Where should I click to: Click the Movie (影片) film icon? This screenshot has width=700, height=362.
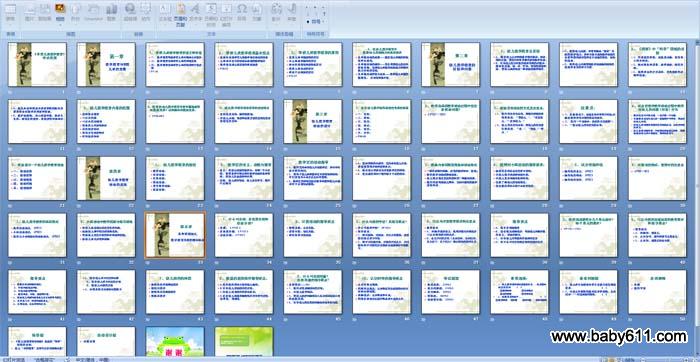click(276, 12)
